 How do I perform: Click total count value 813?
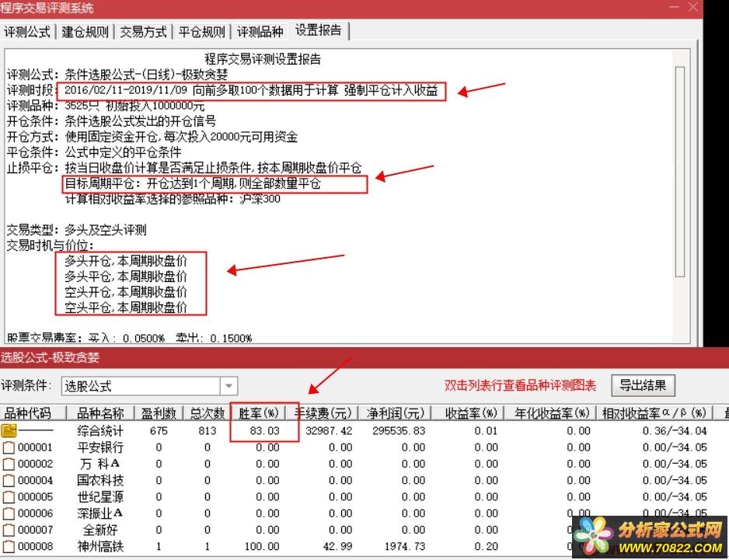tap(208, 431)
